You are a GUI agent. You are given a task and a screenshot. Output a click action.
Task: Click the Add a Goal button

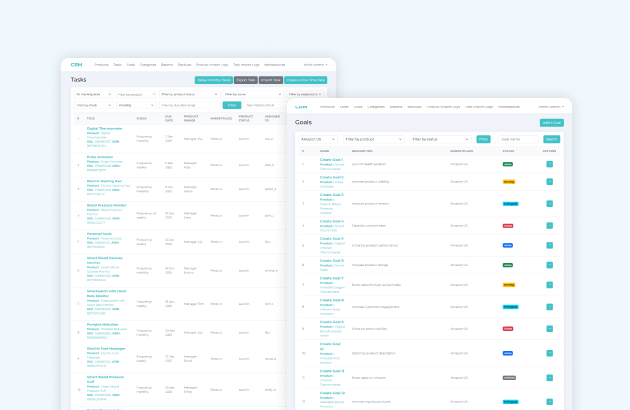pyautogui.click(x=552, y=123)
